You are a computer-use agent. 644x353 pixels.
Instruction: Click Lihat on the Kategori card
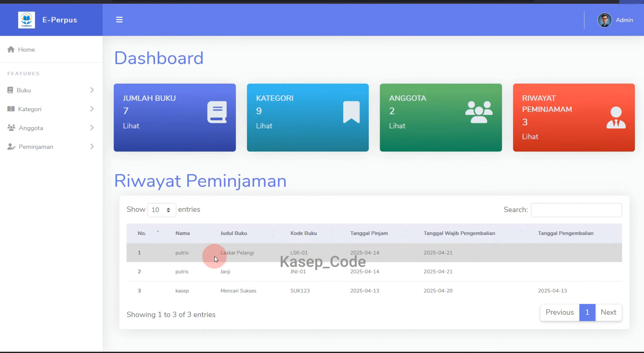(264, 126)
